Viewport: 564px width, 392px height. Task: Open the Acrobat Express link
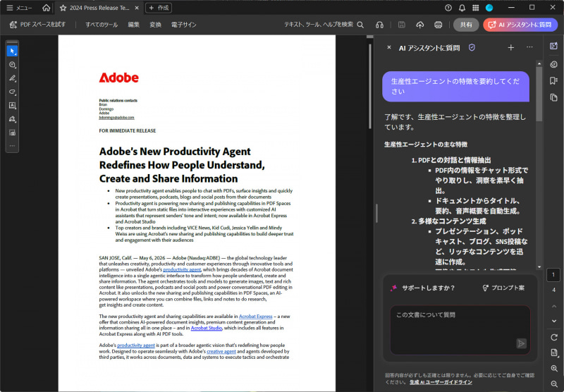tap(255, 317)
